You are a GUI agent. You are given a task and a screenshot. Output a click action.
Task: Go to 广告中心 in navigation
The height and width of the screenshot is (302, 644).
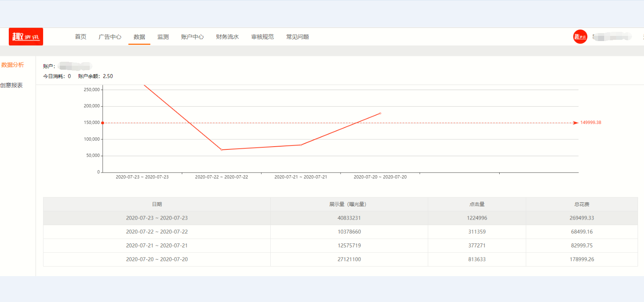click(110, 37)
